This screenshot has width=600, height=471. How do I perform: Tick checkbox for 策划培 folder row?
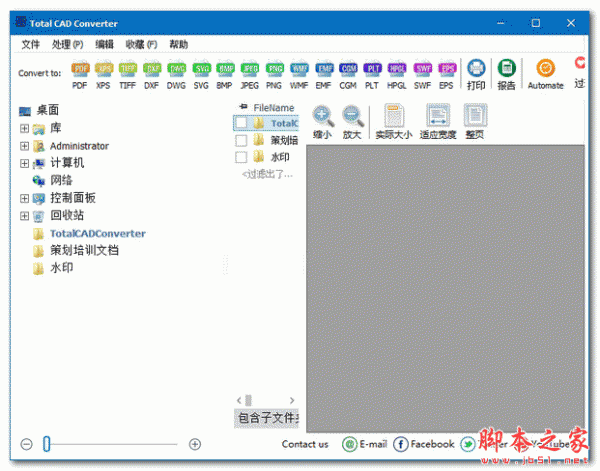[241, 140]
